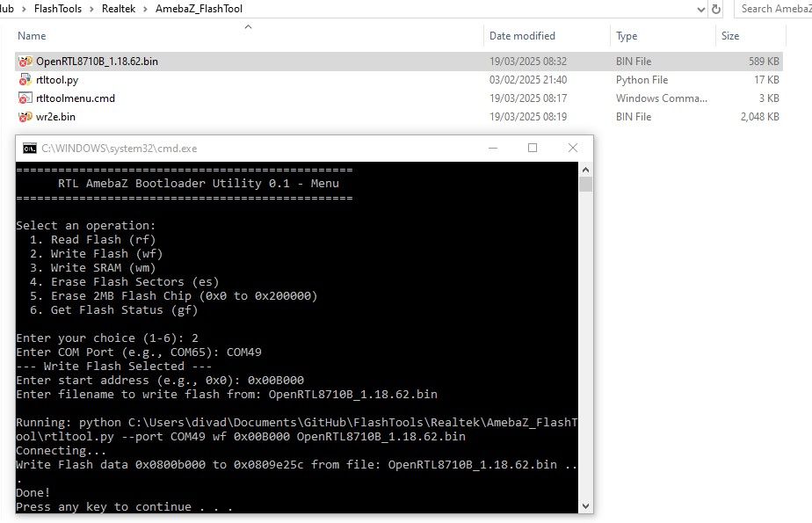This screenshot has width=812, height=523.
Task: Click the 'Enter filename to write flash from' line
Action: [227, 394]
